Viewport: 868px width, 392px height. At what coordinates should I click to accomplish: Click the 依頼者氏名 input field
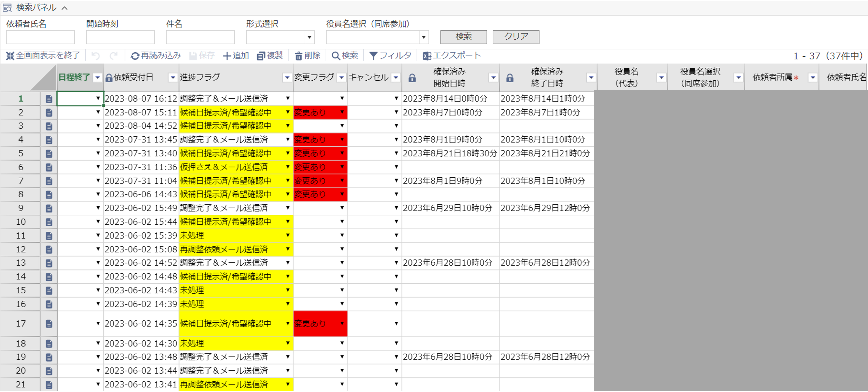click(40, 37)
